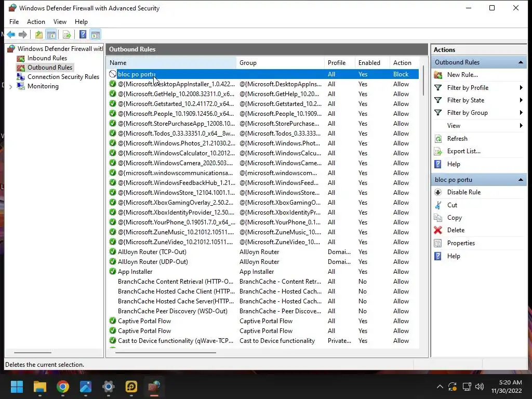
Task: Click the Back arrow toolbar icon
Action: pyautogui.click(x=11, y=34)
